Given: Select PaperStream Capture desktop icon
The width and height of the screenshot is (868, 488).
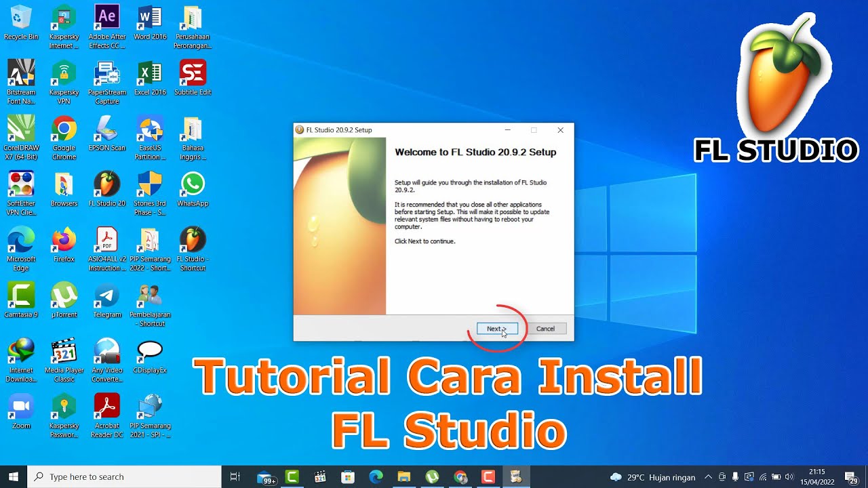Looking at the screenshot, I should pyautogui.click(x=107, y=83).
